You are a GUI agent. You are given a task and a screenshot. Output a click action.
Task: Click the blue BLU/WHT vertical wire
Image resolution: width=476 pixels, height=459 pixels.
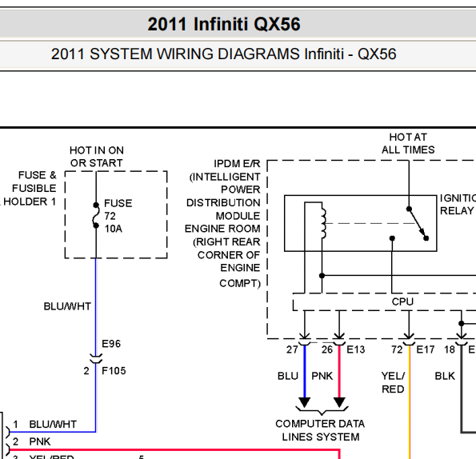tap(96, 305)
